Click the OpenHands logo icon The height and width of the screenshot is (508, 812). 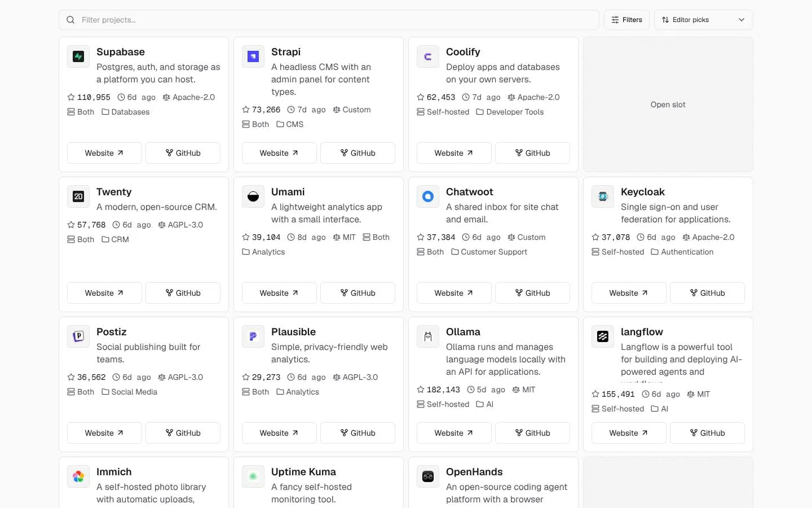click(x=428, y=476)
